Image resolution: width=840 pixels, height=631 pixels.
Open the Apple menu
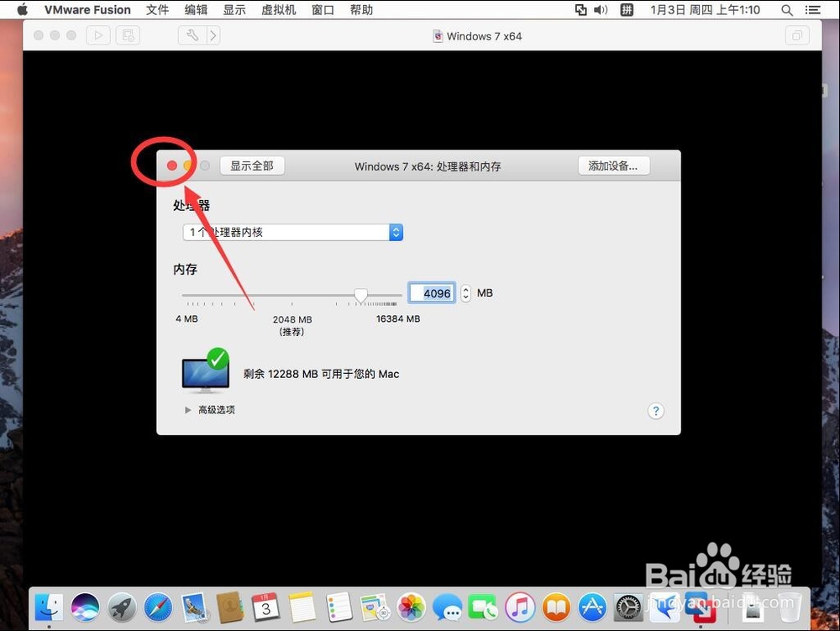tap(22, 9)
